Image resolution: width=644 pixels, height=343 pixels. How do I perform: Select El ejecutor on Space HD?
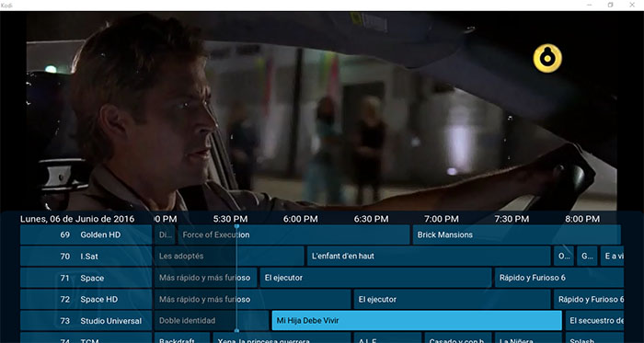coord(452,299)
